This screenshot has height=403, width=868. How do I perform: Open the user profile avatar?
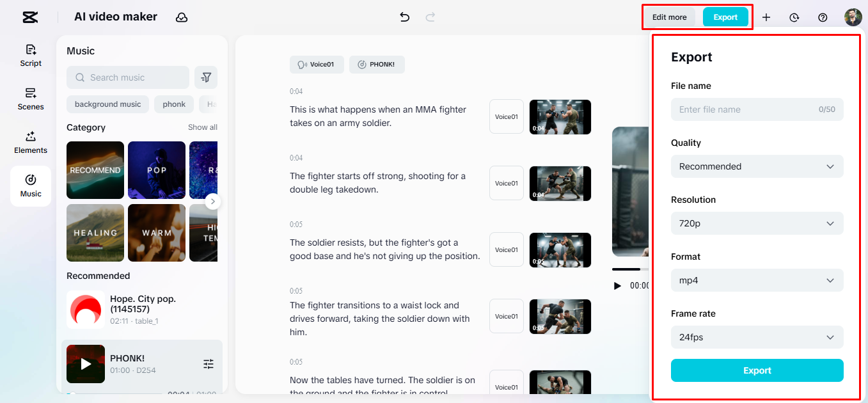853,17
